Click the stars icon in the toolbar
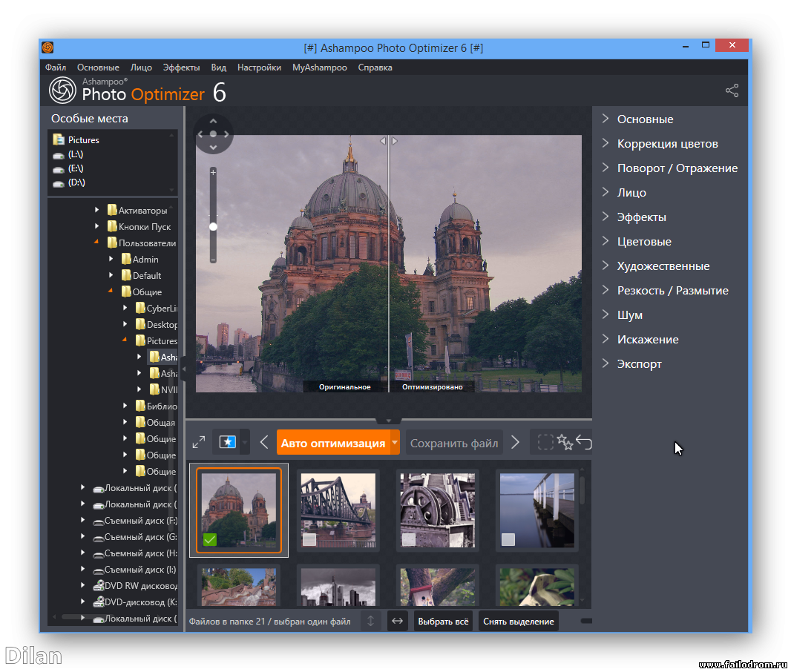Viewport: 791px width, 672px height. click(565, 442)
